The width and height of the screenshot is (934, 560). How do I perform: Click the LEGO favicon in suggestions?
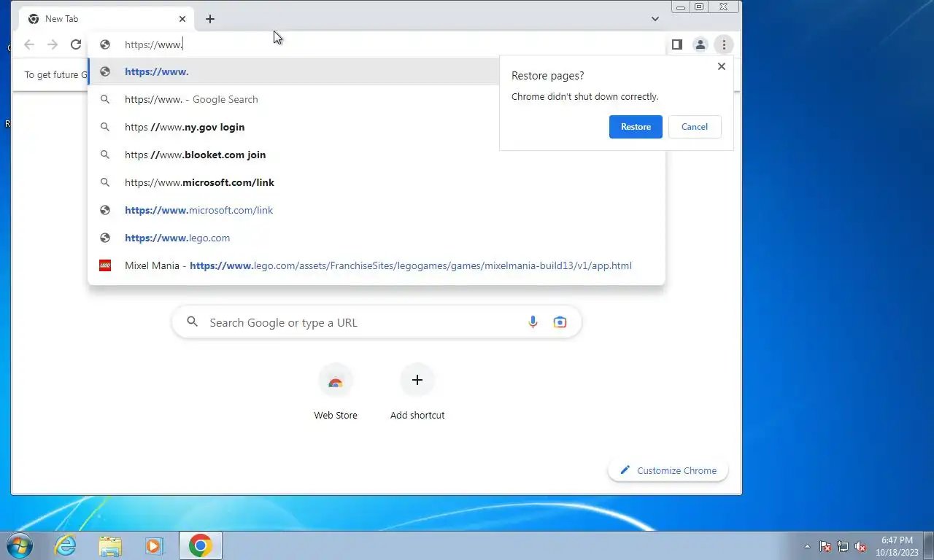click(x=105, y=265)
